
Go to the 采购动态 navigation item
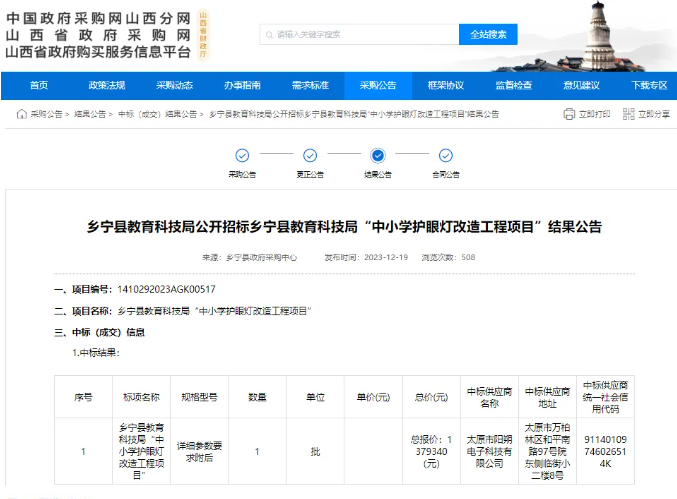(x=174, y=85)
